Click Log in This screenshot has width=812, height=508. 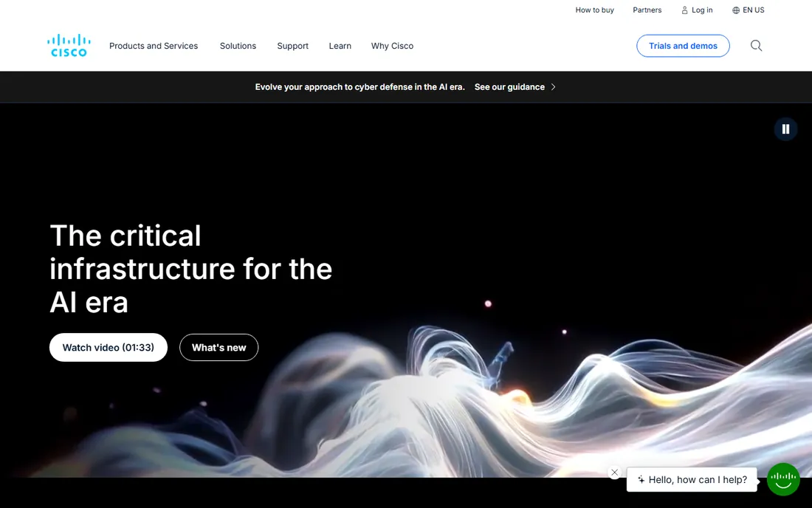697,10
